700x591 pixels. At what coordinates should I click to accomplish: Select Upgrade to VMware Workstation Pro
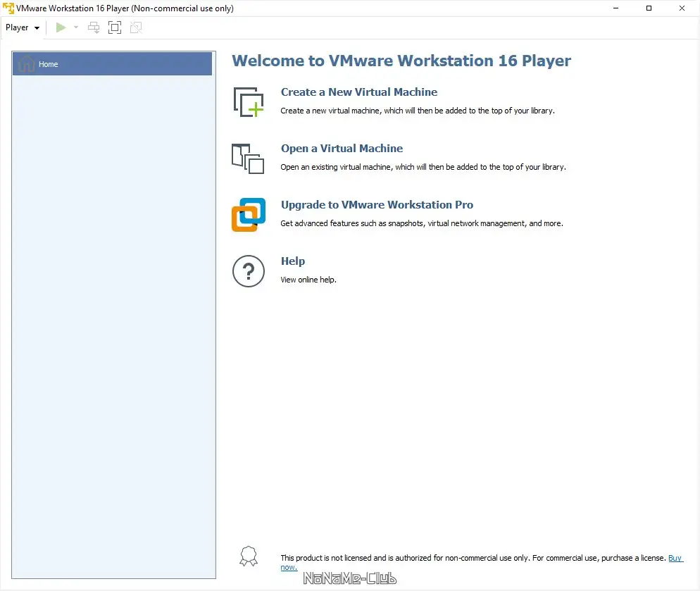pyautogui.click(x=377, y=204)
